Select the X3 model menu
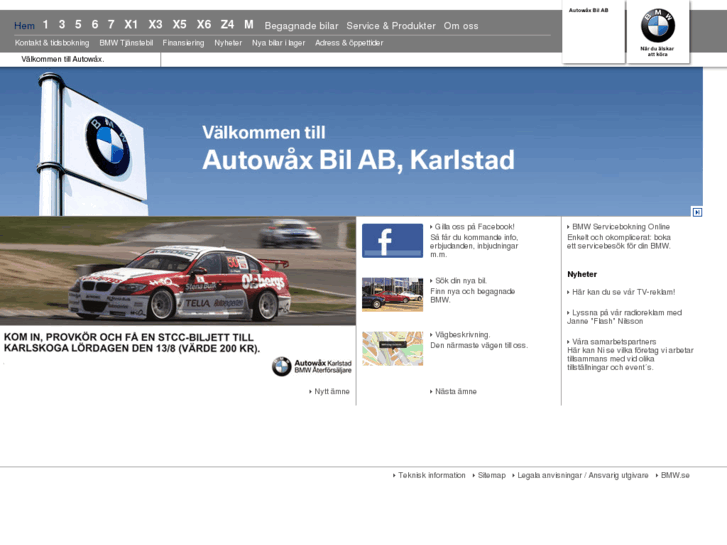Screen dimensions: 727x545 click(155, 25)
